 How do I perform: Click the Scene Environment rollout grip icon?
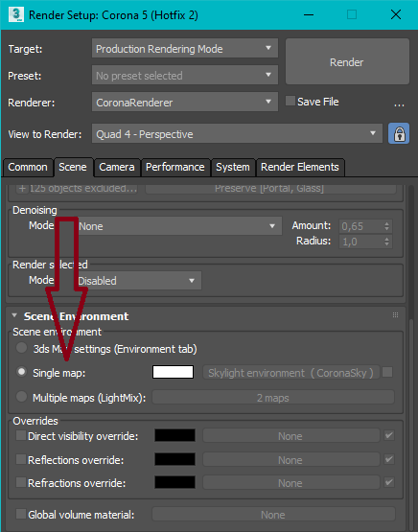coord(395,315)
